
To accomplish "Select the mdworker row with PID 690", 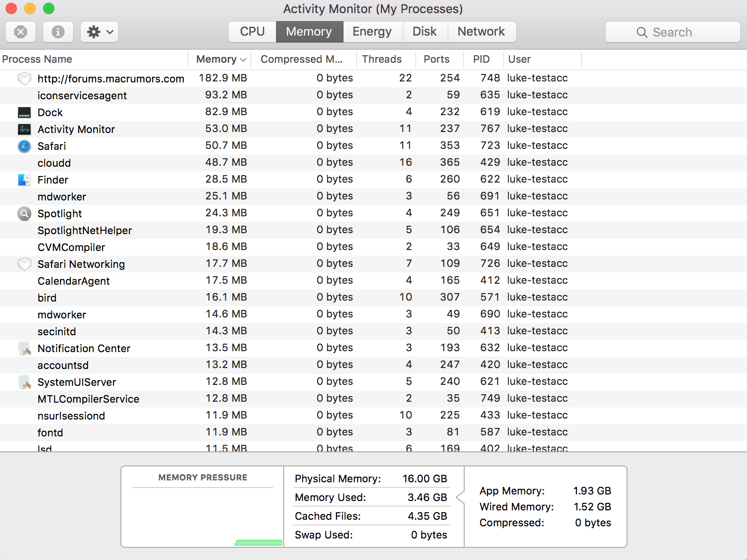I will (x=373, y=314).
